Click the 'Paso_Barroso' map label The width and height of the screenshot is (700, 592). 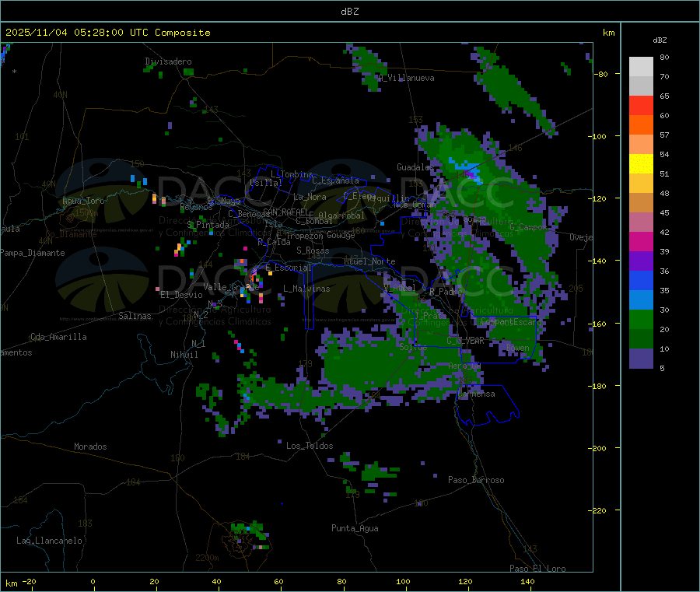[476, 480]
